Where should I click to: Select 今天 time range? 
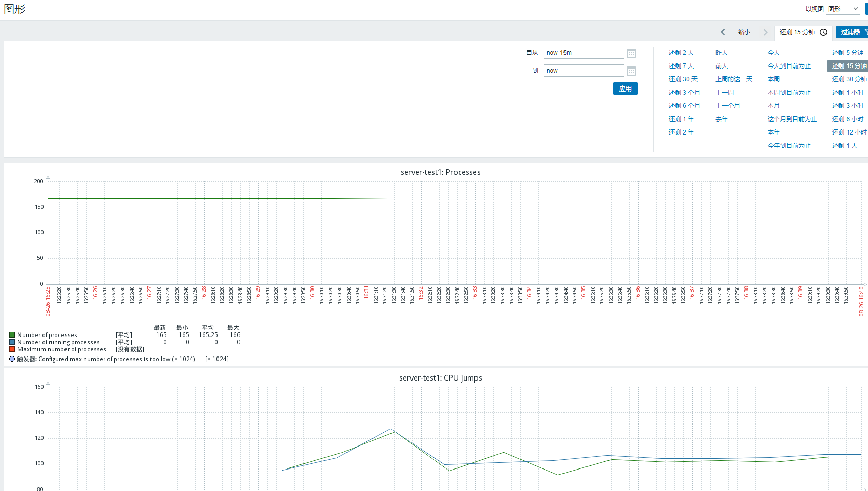pos(774,53)
